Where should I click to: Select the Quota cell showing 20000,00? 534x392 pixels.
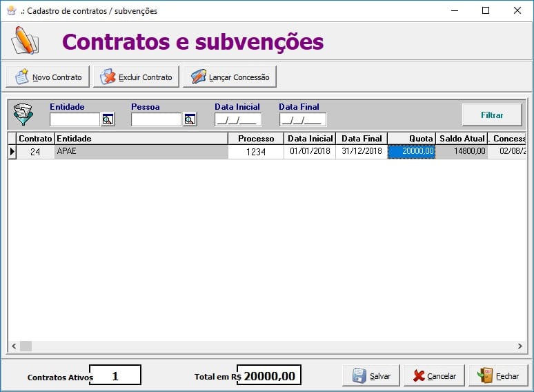(411, 152)
